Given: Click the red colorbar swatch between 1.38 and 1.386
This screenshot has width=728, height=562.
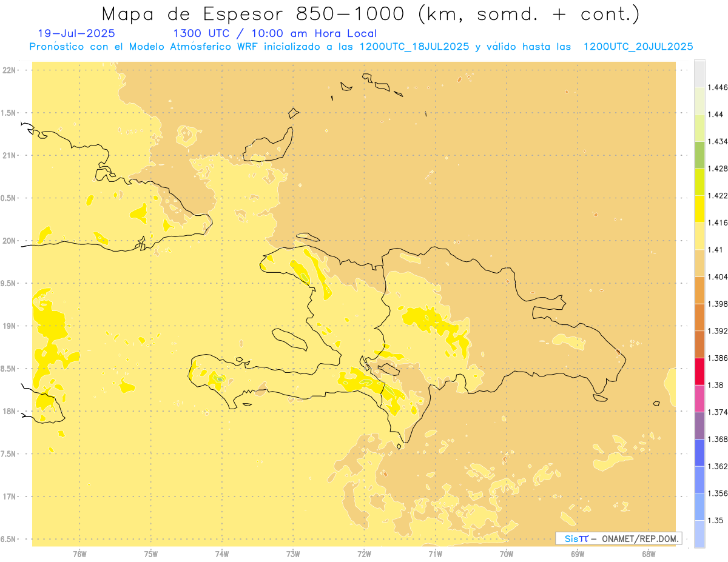Looking at the screenshot, I should point(699,372).
